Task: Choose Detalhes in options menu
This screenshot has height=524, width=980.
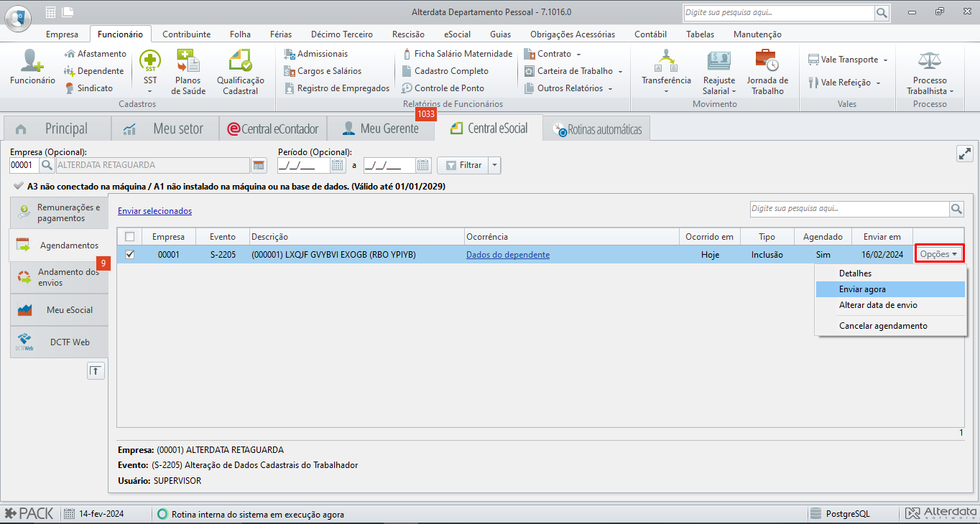Action: tap(891, 273)
